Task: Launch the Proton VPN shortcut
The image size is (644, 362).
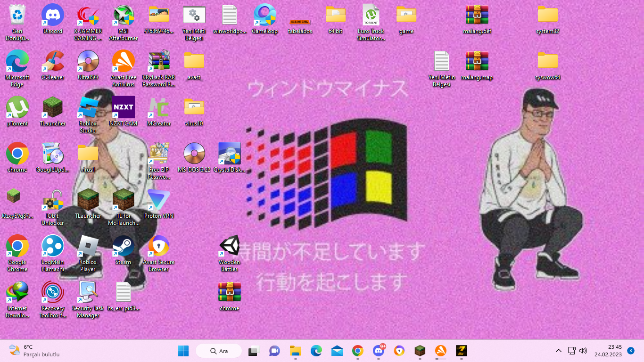Action: pyautogui.click(x=159, y=204)
